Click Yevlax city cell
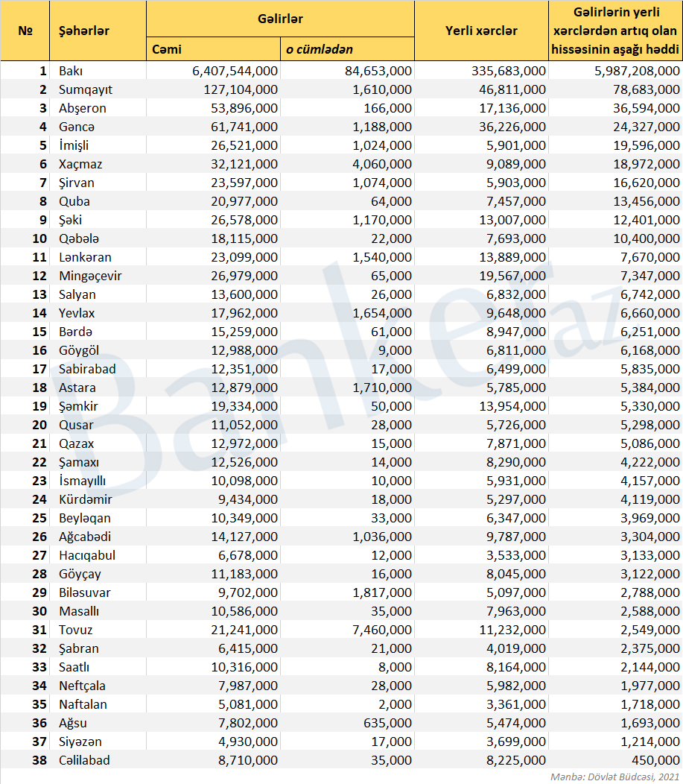Screen dimensions: 683x784 [98, 313]
